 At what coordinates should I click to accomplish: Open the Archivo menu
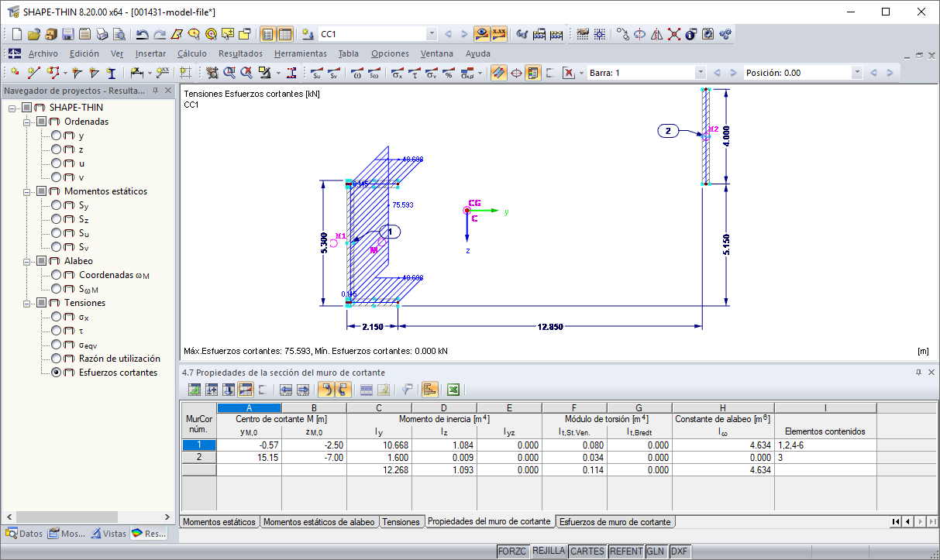43,53
